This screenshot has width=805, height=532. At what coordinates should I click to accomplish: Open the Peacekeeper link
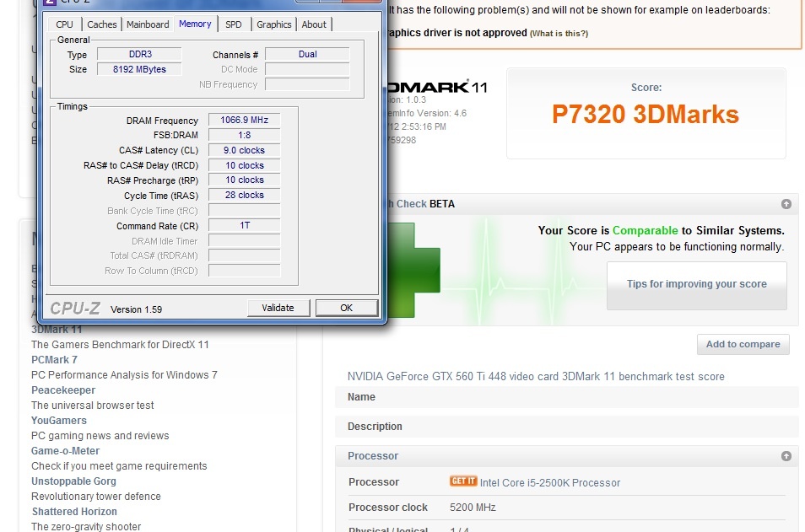pyautogui.click(x=63, y=390)
